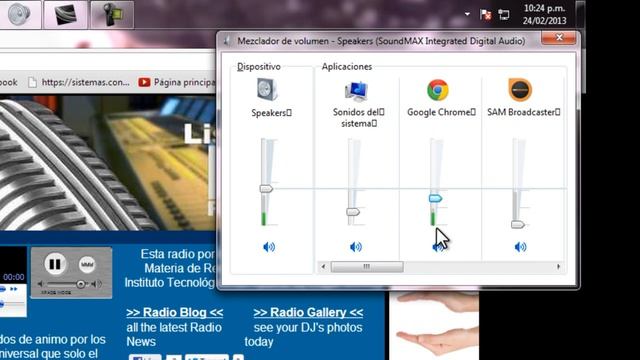Click the Sonidos del sistema icon
The image size is (640, 360).
click(356, 91)
